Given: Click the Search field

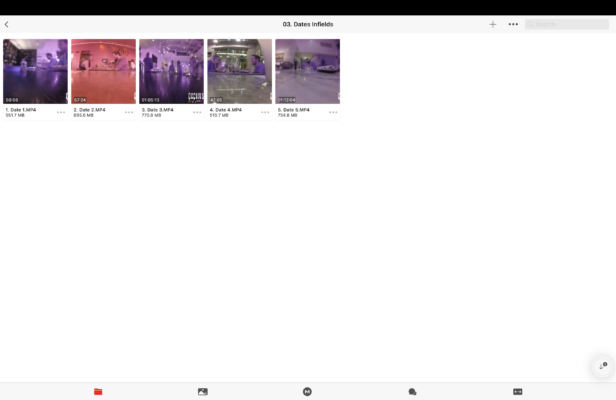Looking at the screenshot, I should (566, 24).
